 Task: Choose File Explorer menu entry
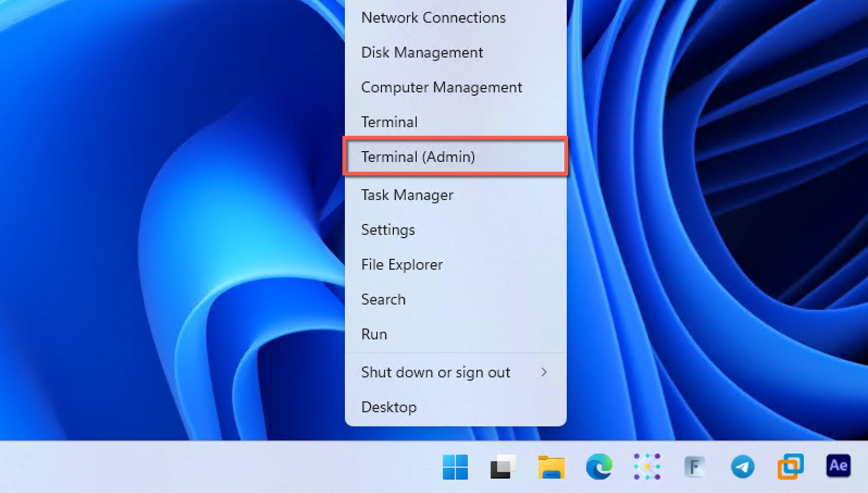pyautogui.click(x=456, y=264)
